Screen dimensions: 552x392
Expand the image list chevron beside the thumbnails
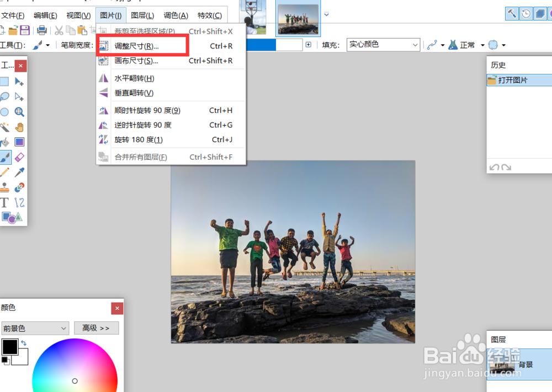click(x=326, y=14)
